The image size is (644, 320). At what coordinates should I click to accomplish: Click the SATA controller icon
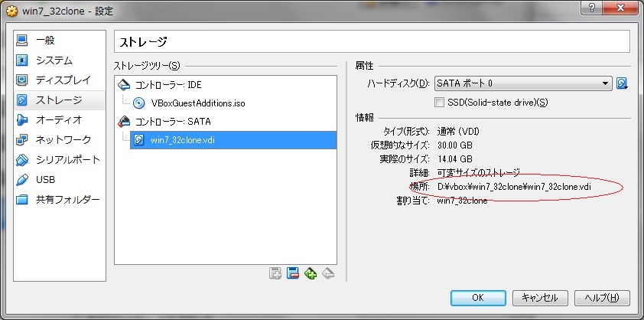(x=124, y=121)
